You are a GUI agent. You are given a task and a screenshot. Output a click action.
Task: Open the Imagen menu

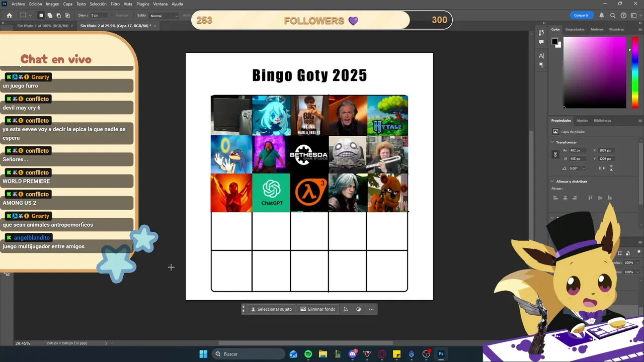click(x=52, y=4)
